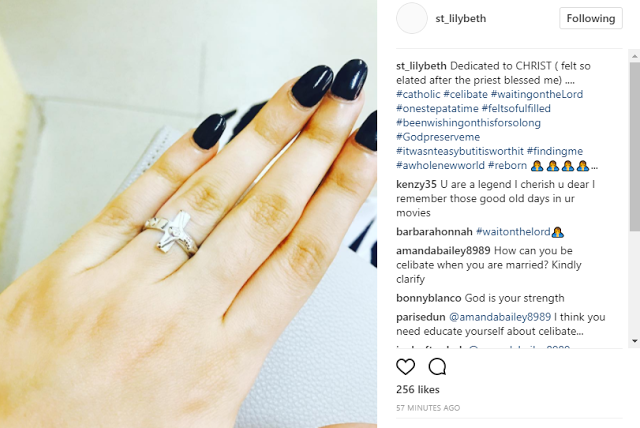Click the comments scrollbar thumb
Viewport: 640px width, 428px height.
point(635,147)
